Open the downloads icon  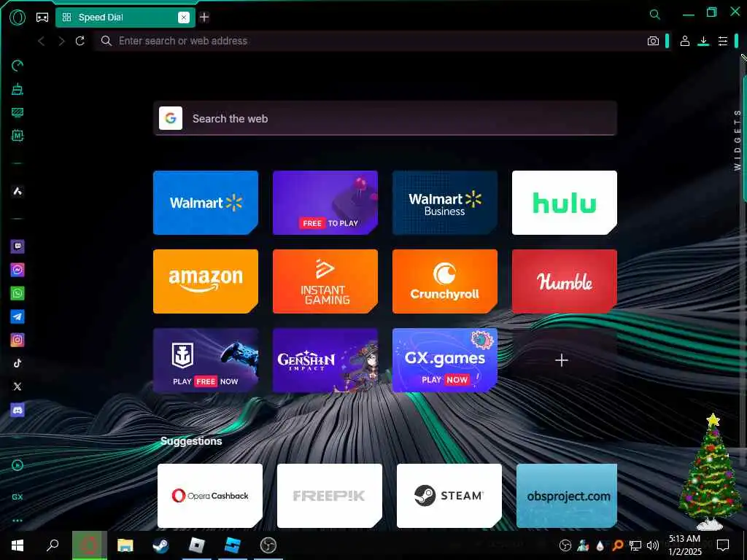703,41
